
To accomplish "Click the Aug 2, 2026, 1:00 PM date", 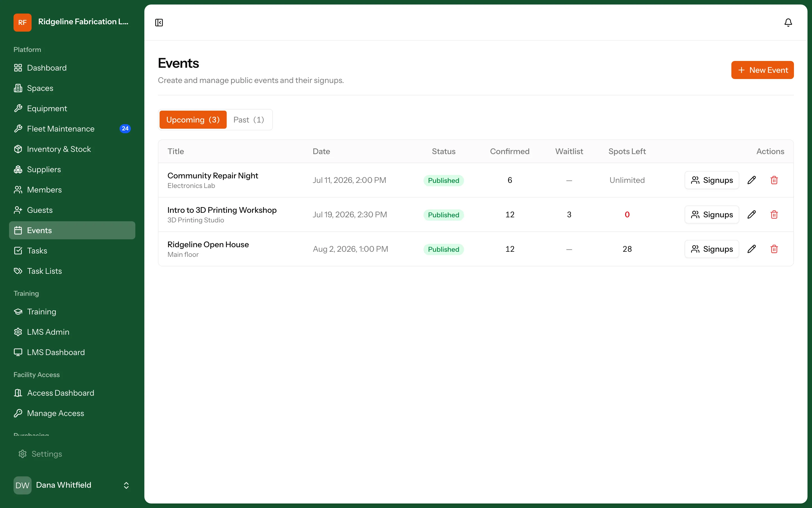I will point(350,249).
